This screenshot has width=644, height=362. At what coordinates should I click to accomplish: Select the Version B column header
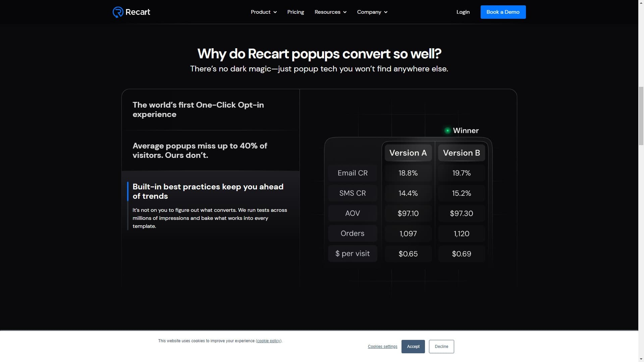coord(461,153)
